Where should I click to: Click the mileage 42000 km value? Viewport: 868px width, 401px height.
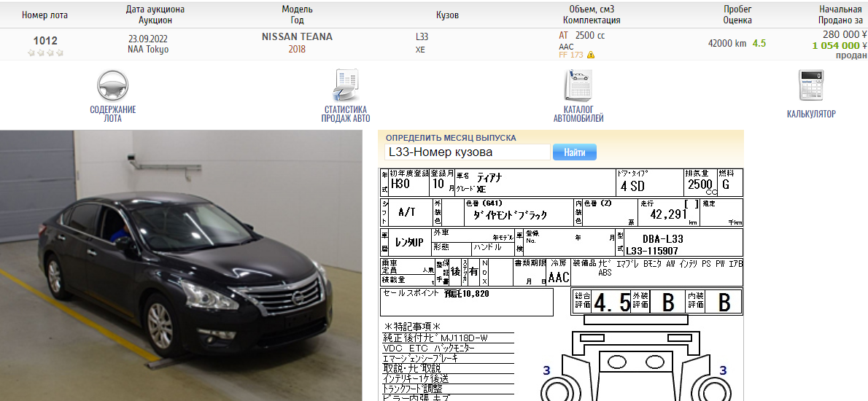point(726,43)
